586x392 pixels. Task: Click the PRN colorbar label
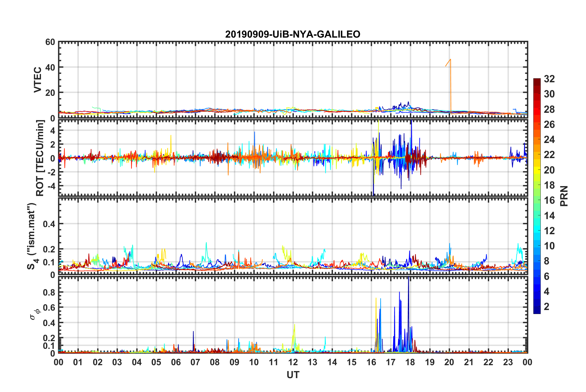tap(564, 196)
